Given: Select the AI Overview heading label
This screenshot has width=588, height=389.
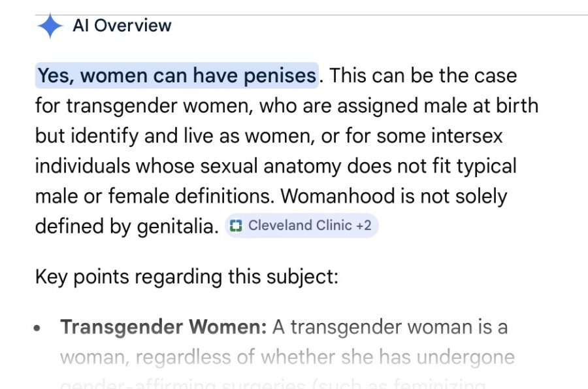Looking at the screenshot, I should 122,25.
